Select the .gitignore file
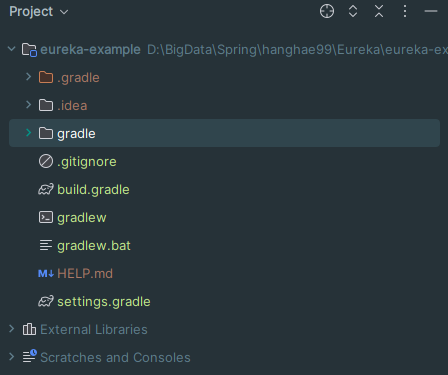The height and width of the screenshot is (375, 448). click(x=87, y=162)
